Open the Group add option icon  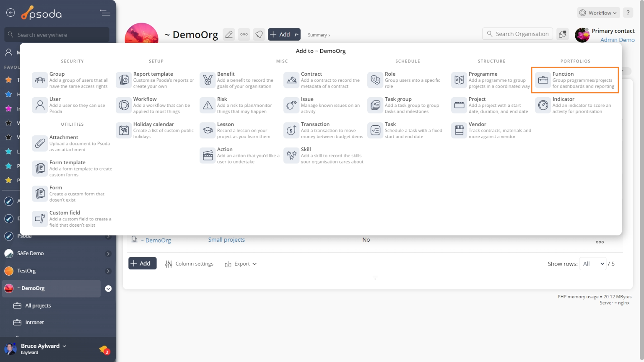point(40,80)
